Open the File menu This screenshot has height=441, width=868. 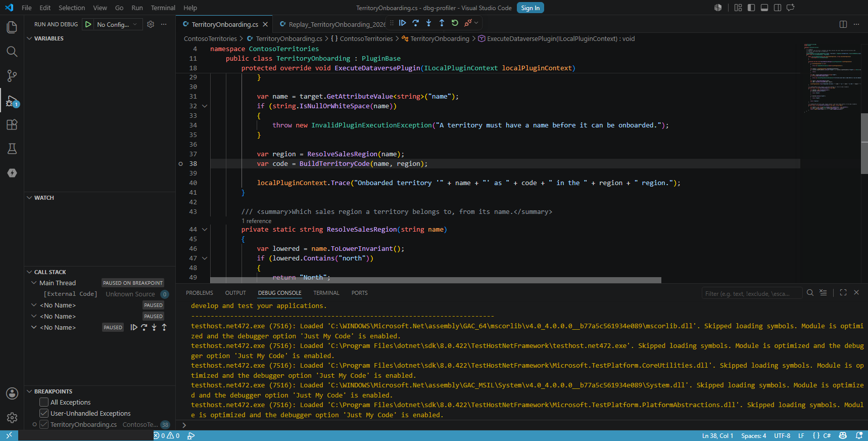pos(27,8)
